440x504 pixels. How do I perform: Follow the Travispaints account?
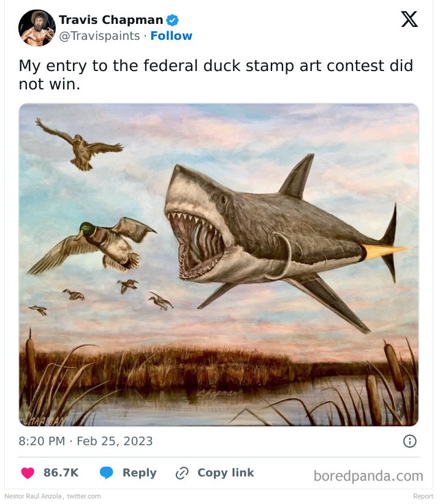[x=172, y=36]
